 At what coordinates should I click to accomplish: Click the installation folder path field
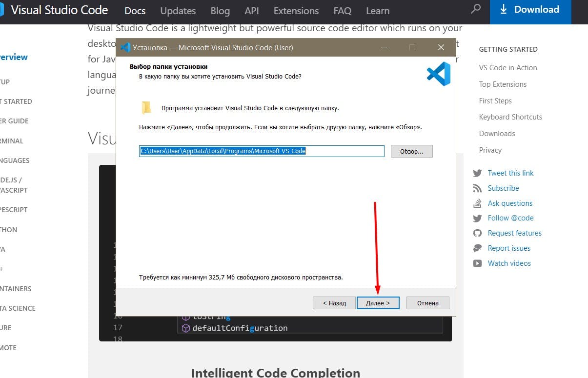tap(262, 151)
